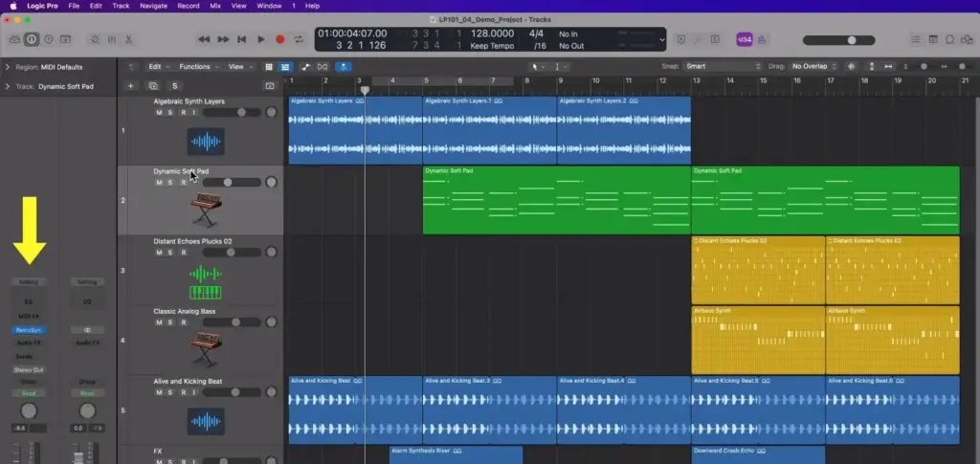The height and width of the screenshot is (464, 980).
Task: Start playback with the Play button
Action: (x=261, y=39)
